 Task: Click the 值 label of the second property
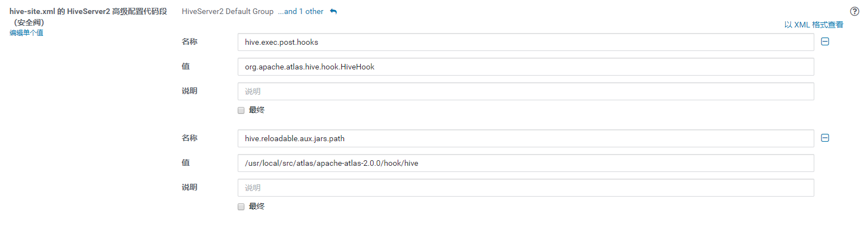click(x=186, y=162)
